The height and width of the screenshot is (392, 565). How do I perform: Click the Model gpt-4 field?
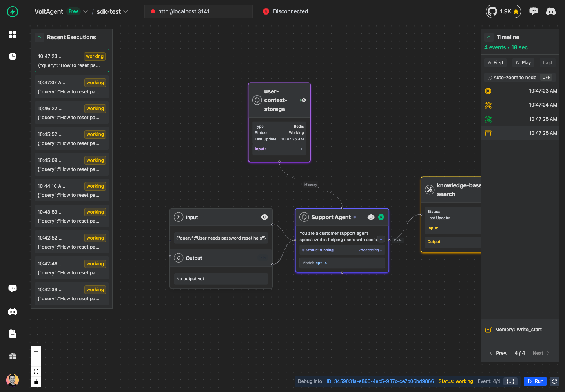click(x=342, y=263)
